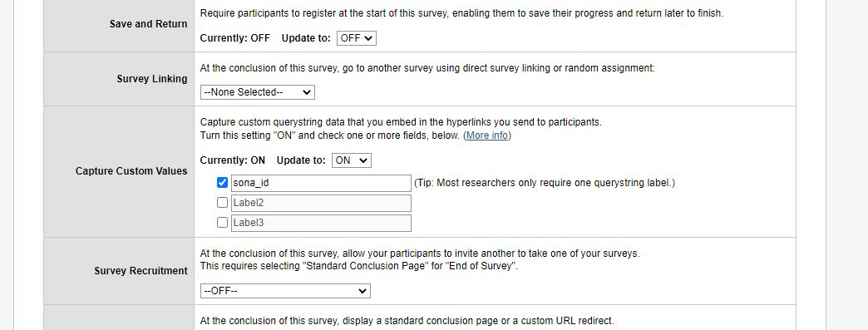The height and width of the screenshot is (330, 868).
Task: Select the Capture Custom Values row heading
Action: (131, 171)
